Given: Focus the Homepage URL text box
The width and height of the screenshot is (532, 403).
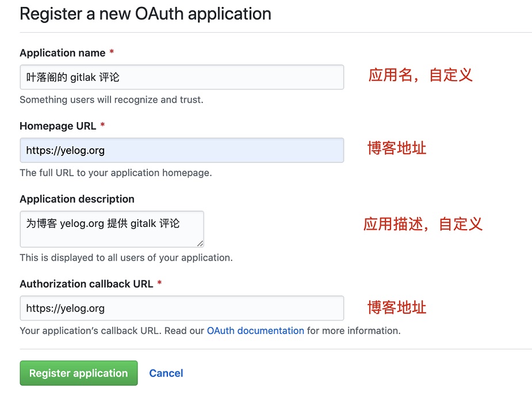Looking at the screenshot, I should point(182,150).
